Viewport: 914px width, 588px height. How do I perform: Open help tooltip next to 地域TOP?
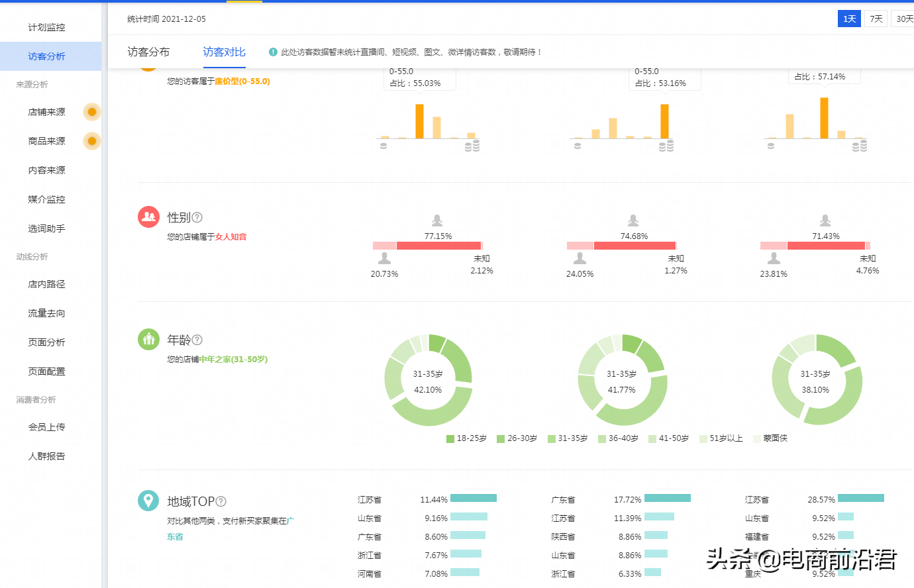click(x=221, y=502)
